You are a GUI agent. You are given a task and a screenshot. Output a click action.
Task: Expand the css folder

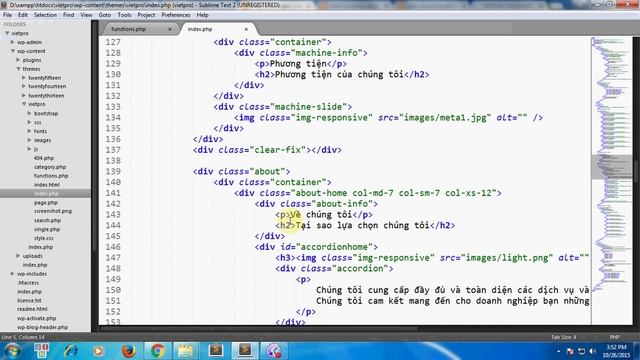[x=29, y=122]
